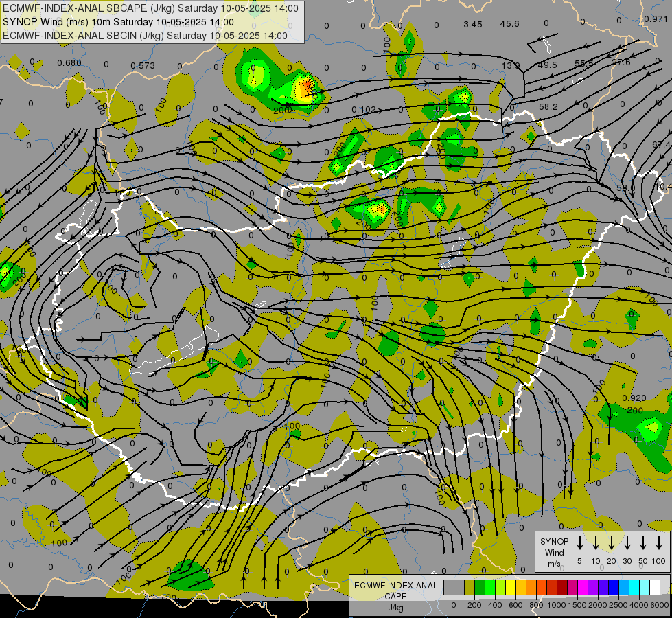This screenshot has width=672, height=618.
Task: Click the map value '49.5'
Action: 547,65
